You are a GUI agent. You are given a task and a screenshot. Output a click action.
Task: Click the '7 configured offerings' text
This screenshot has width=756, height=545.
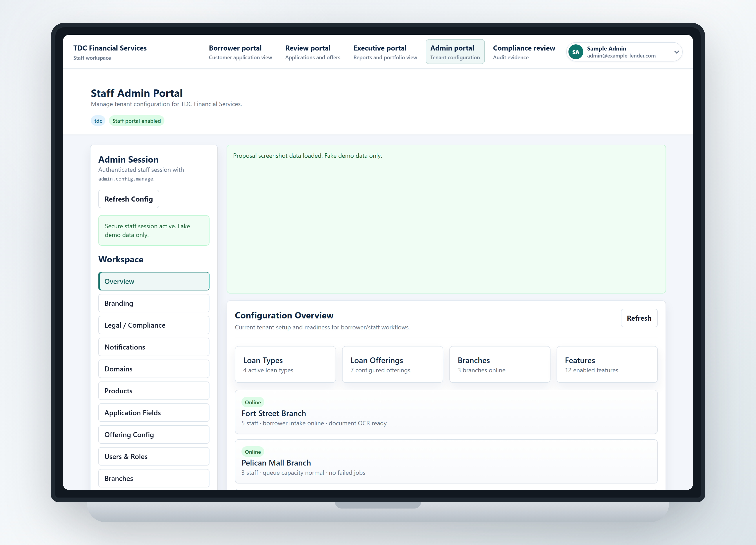coord(380,370)
